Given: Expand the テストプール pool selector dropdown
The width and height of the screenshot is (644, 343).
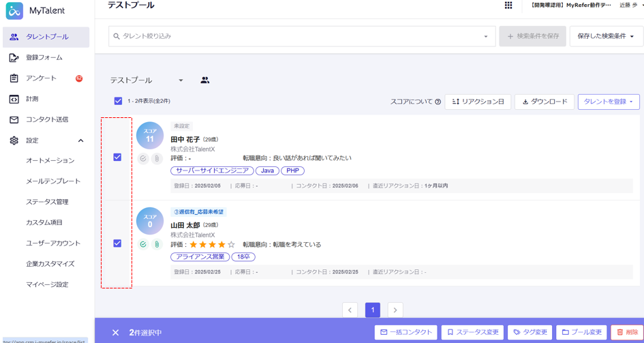Looking at the screenshot, I should [181, 80].
